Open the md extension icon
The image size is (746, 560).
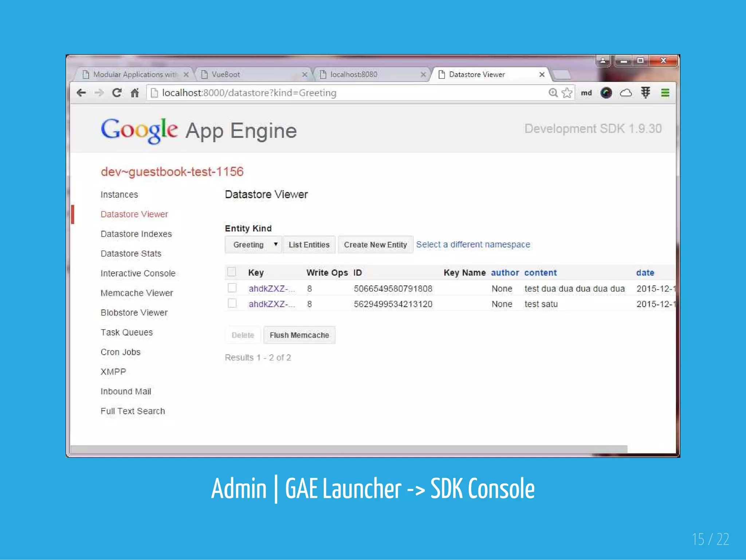tap(586, 93)
